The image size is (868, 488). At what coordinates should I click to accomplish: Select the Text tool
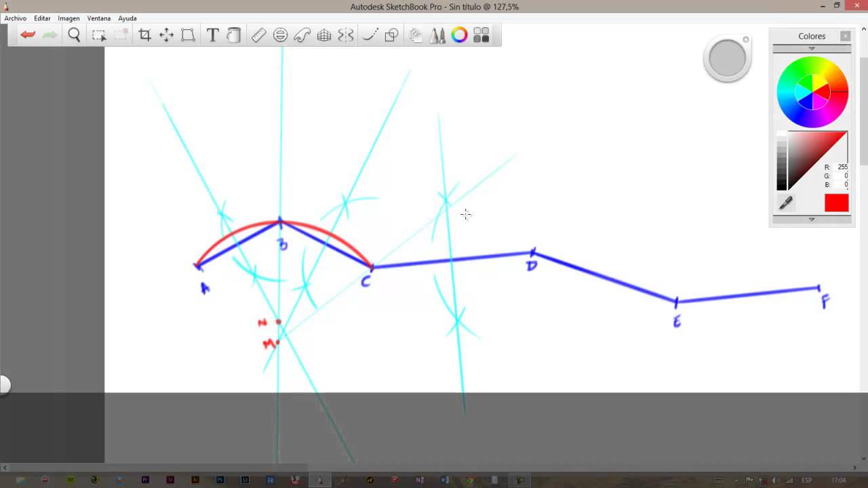tap(212, 35)
